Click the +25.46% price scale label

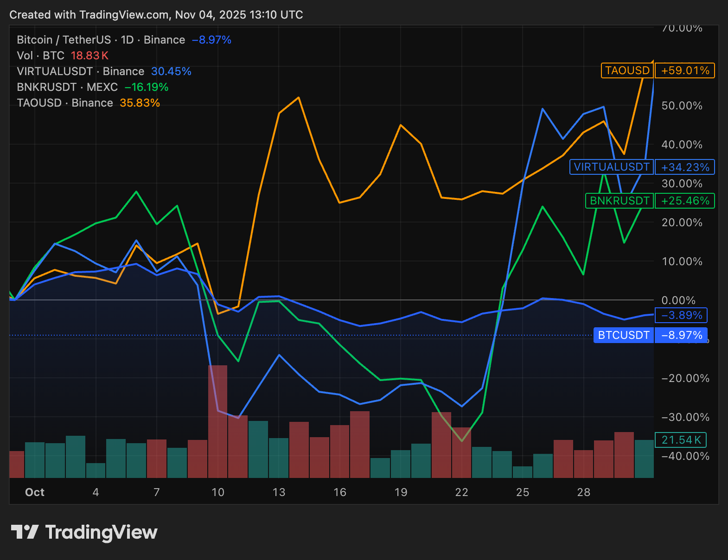[685, 201]
